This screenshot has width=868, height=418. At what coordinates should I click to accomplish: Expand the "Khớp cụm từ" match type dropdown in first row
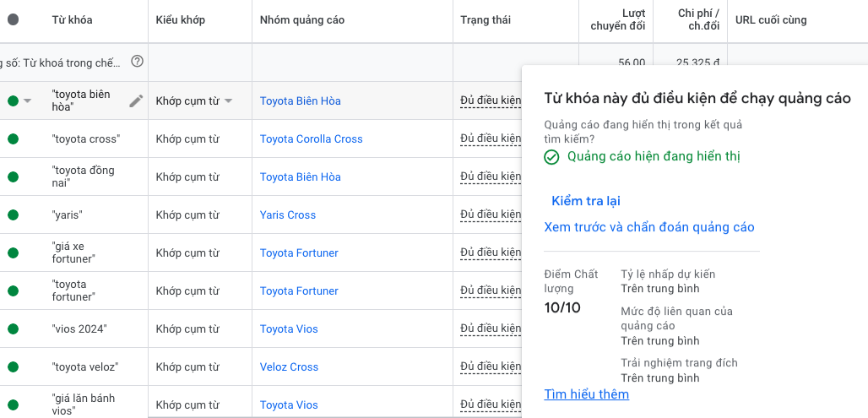tap(229, 101)
